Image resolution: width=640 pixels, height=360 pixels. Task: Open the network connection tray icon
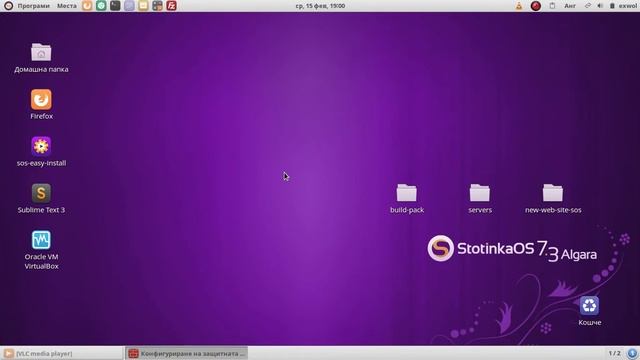pyautogui.click(x=588, y=6)
